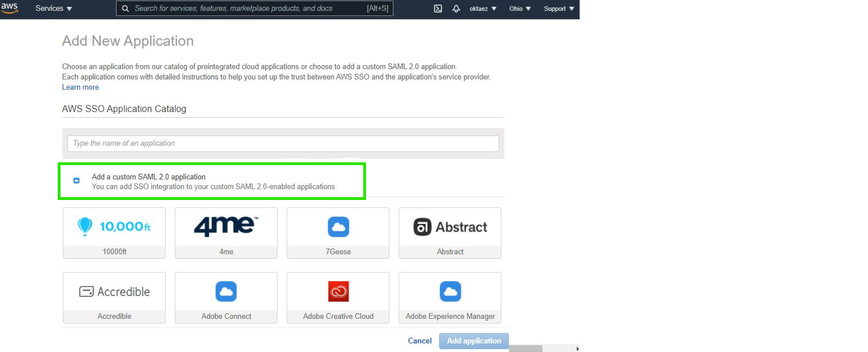Choose the Accredible application logo

[x=114, y=291]
